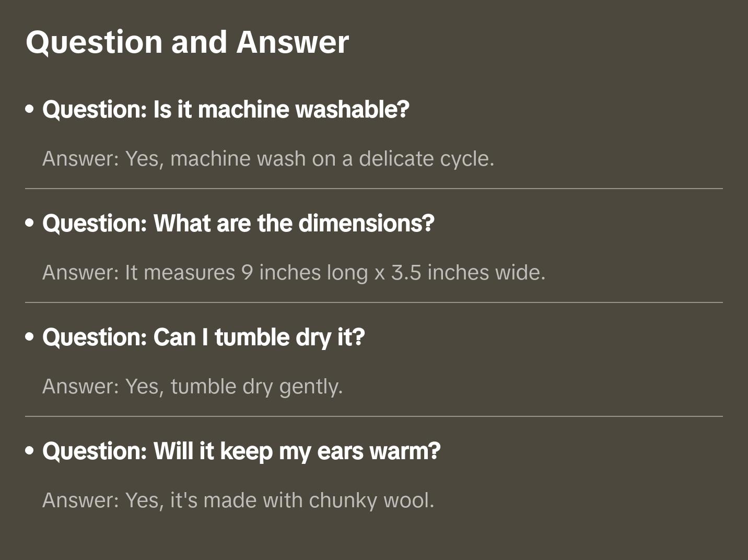
Task: Click the delicate cycle answer text
Action: (268, 159)
